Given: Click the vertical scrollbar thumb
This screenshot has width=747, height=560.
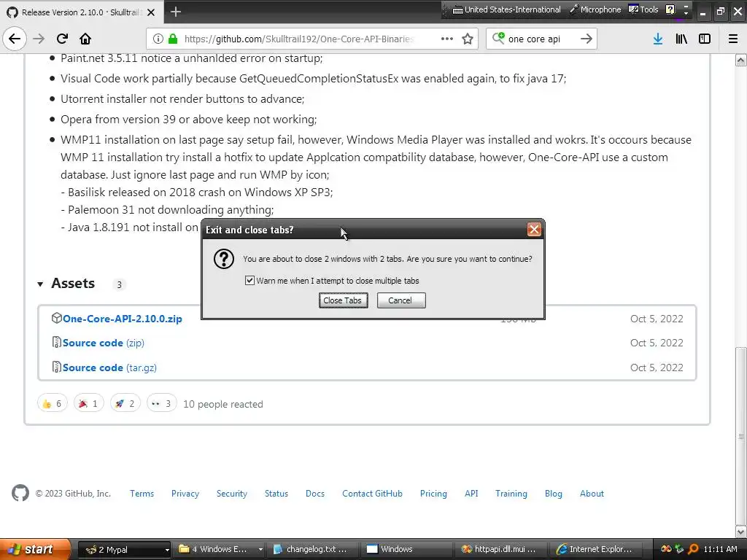Looking at the screenshot, I should point(740,435).
